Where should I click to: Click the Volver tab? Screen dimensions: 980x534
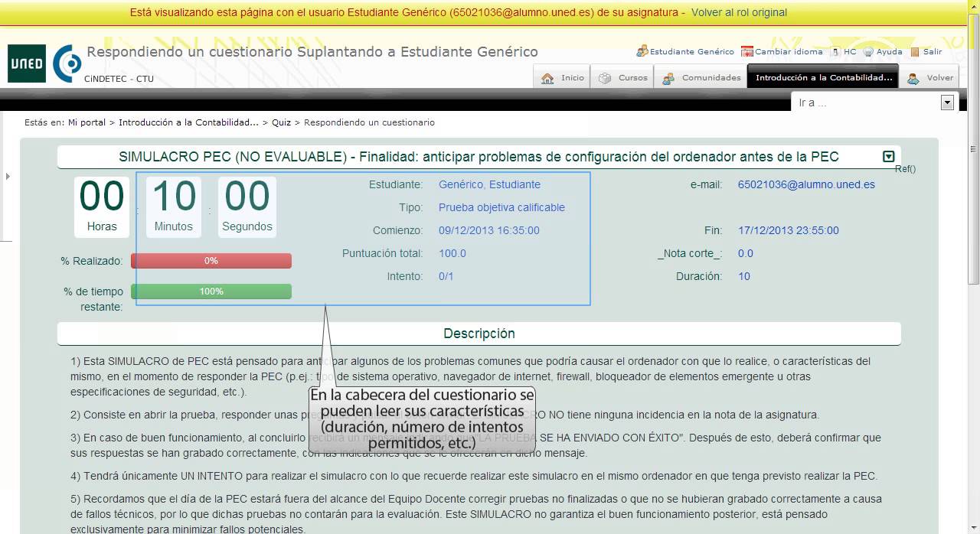coord(930,77)
